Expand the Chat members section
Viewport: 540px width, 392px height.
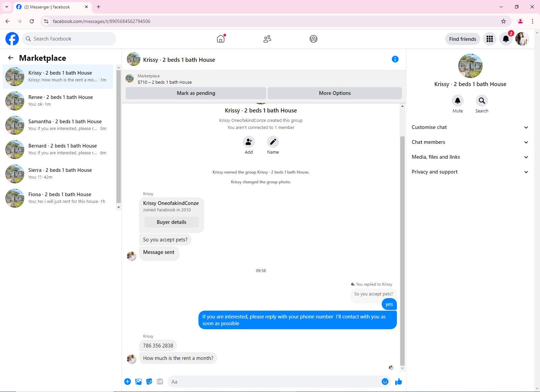point(470,142)
